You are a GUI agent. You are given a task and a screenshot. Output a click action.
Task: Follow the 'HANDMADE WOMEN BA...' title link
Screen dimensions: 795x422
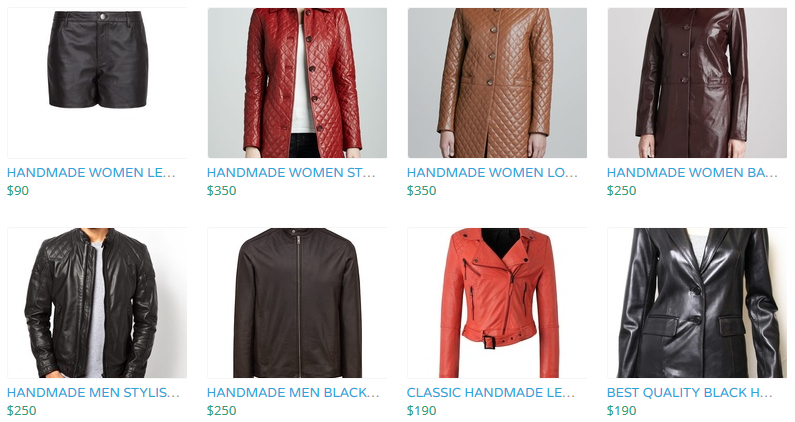pyautogui.click(x=692, y=173)
